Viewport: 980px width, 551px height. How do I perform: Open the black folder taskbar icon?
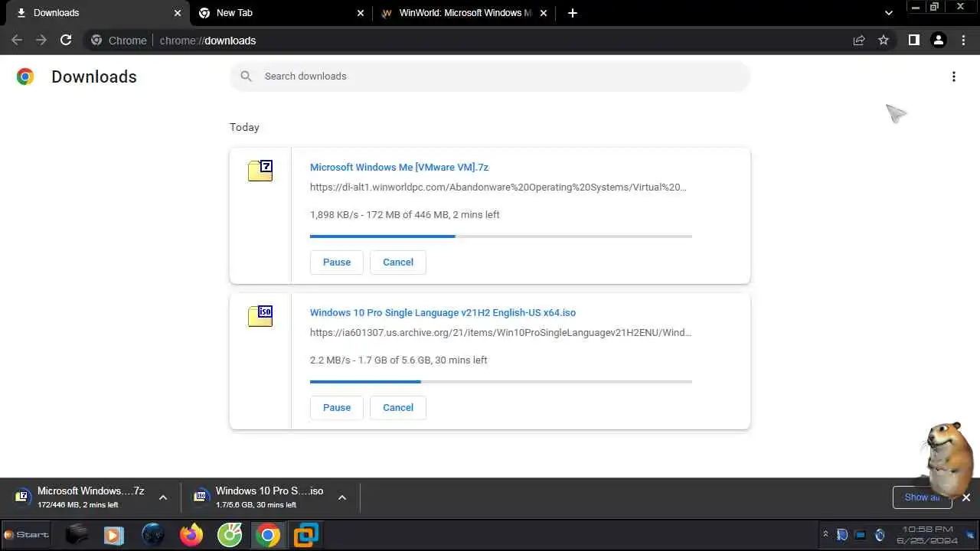[77, 534]
